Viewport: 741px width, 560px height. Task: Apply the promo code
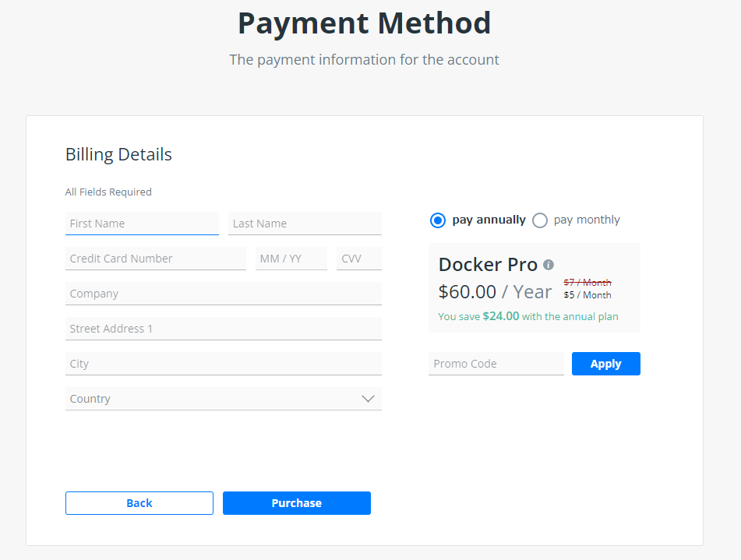606,364
